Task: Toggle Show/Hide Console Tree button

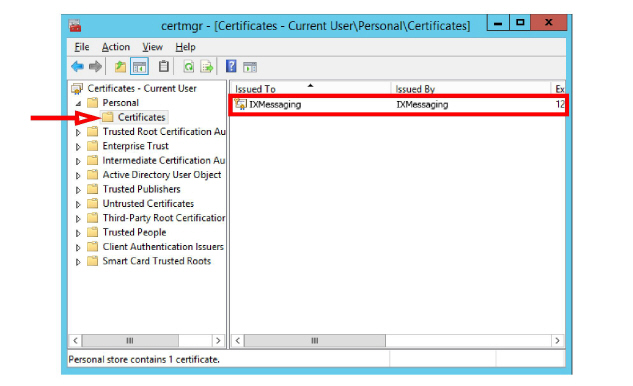Action: 139,67
